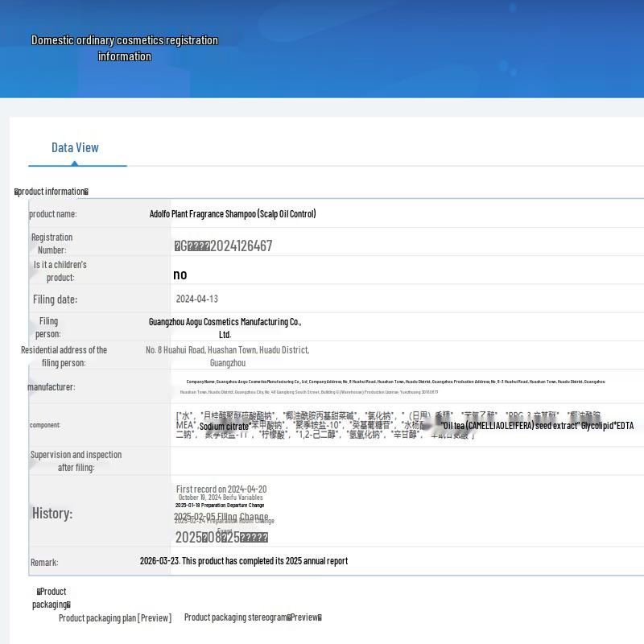
Task: Select '2025-01-18 Preparation Departure Change' history entry
Action: [x=220, y=506]
